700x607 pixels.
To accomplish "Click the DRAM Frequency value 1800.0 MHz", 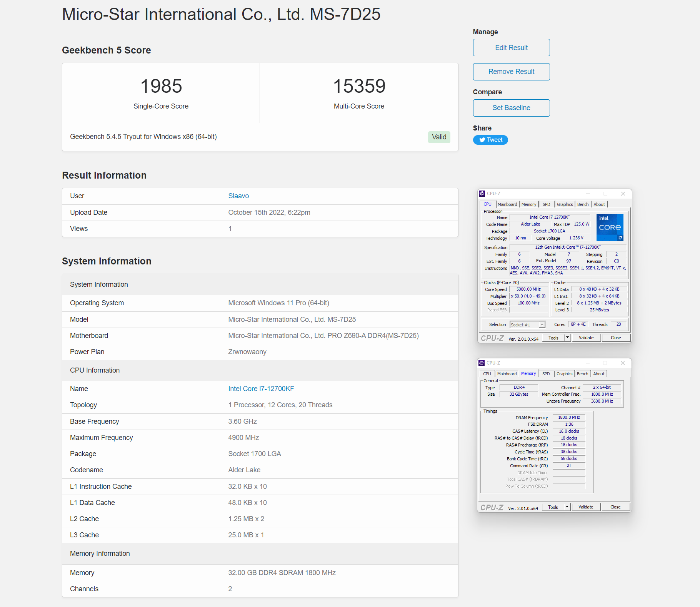I will tap(569, 418).
